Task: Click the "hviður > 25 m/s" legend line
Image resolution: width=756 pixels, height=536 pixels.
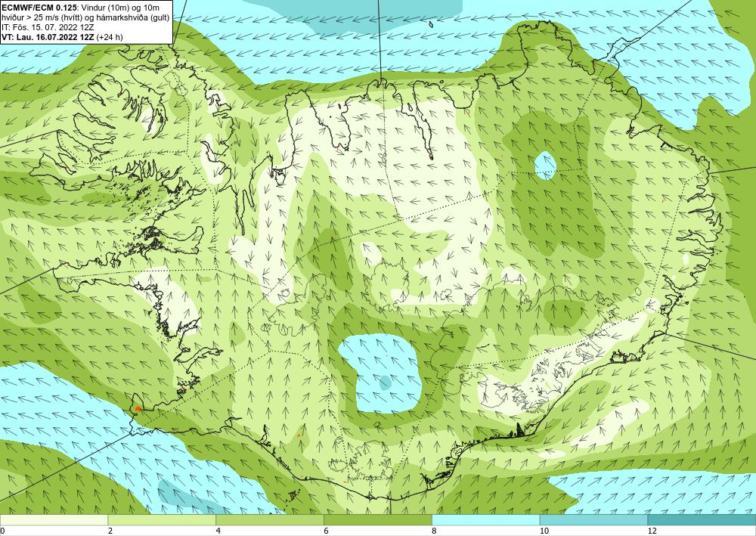Action: pos(86,17)
